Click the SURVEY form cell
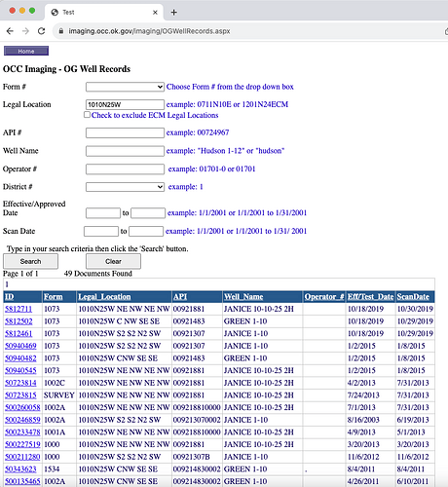Screen dimensions: 448x487 point(59,395)
